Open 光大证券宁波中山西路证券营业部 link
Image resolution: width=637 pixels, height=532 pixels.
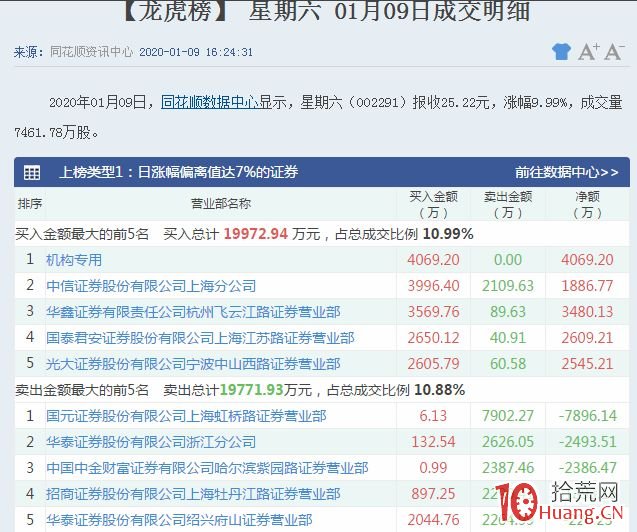(x=193, y=364)
